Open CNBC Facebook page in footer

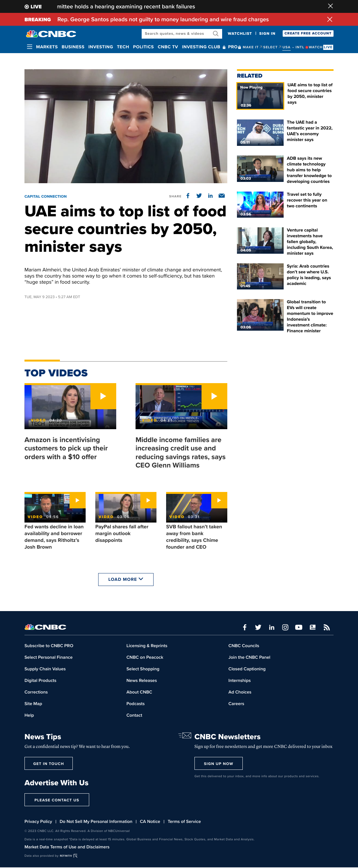pos(245,627)
